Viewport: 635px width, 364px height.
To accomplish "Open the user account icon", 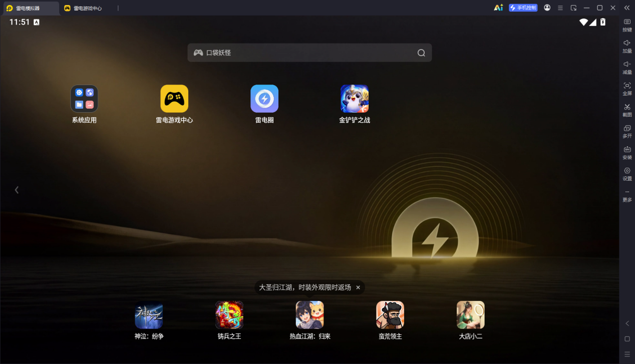I will 547,8.
